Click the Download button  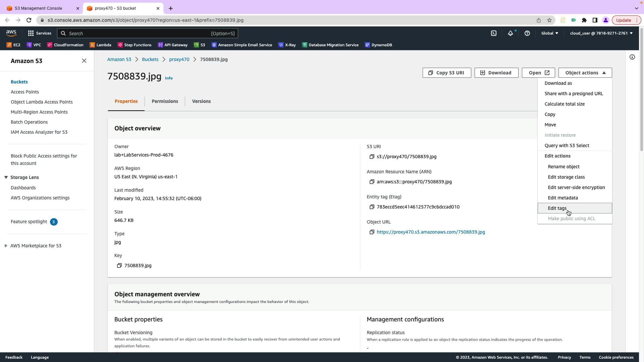[x=496, y=73]
